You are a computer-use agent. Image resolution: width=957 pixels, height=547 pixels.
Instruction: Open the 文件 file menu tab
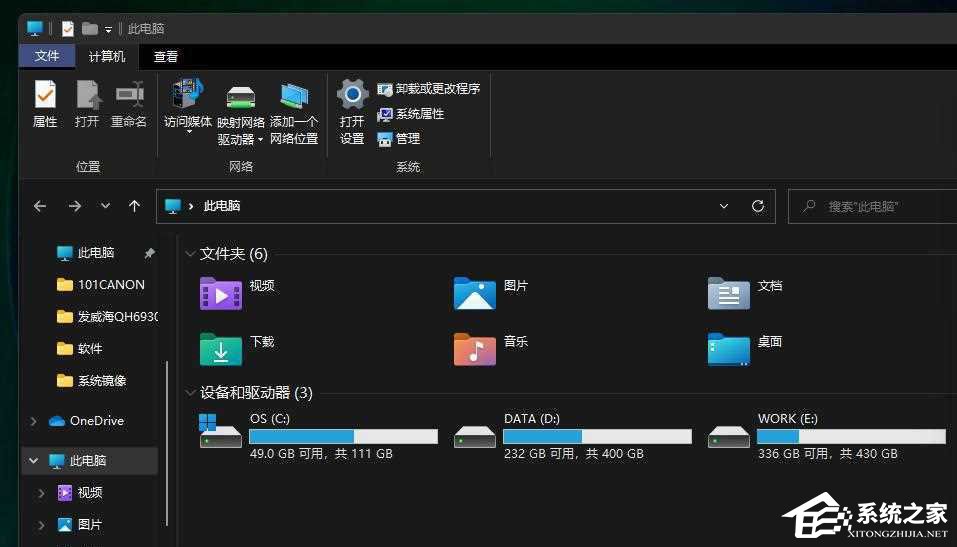[x=47, y=57]
